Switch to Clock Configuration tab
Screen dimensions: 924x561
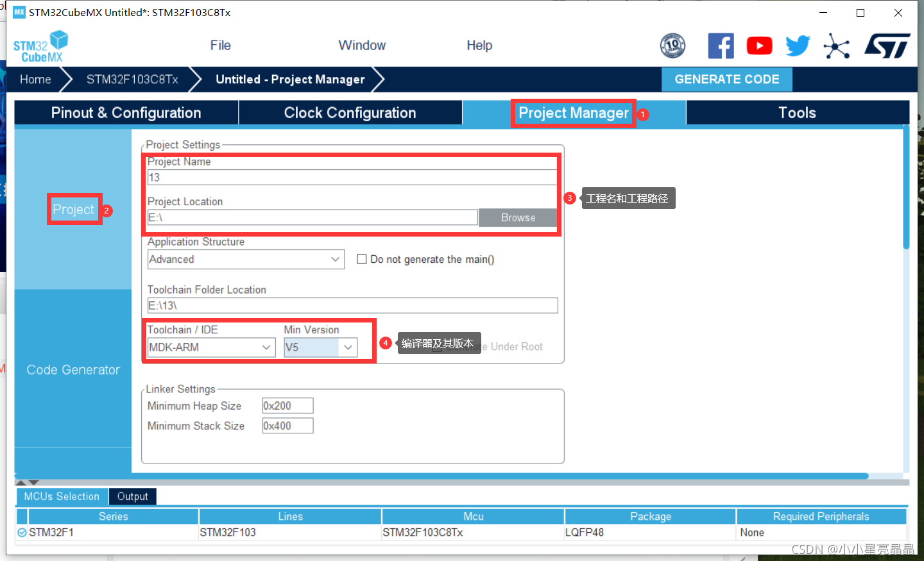click(350, 113)
